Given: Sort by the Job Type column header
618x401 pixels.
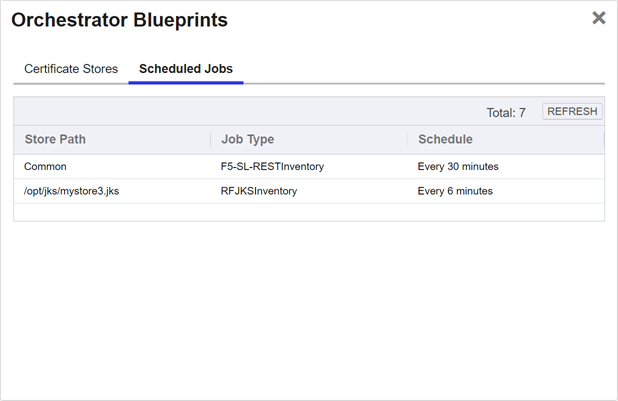Looking at the screenshot, I should click(247, 139).
